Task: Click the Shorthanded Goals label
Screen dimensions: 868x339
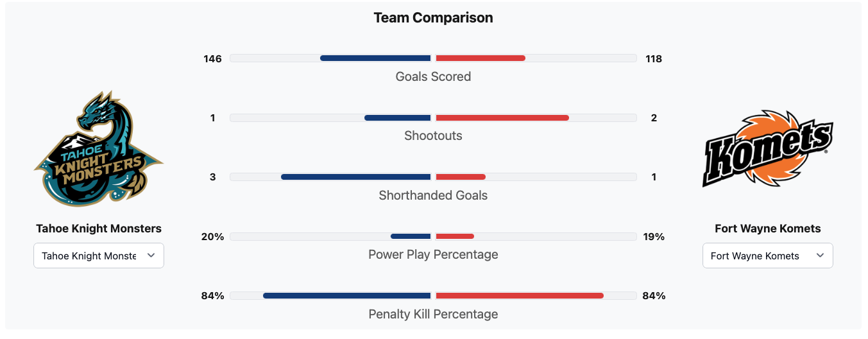Action: coord(434,195)
